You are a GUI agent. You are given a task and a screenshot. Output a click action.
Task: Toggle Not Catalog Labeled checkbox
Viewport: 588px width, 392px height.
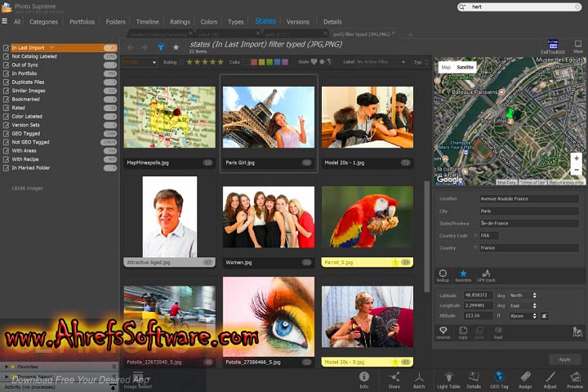point(6,56)
